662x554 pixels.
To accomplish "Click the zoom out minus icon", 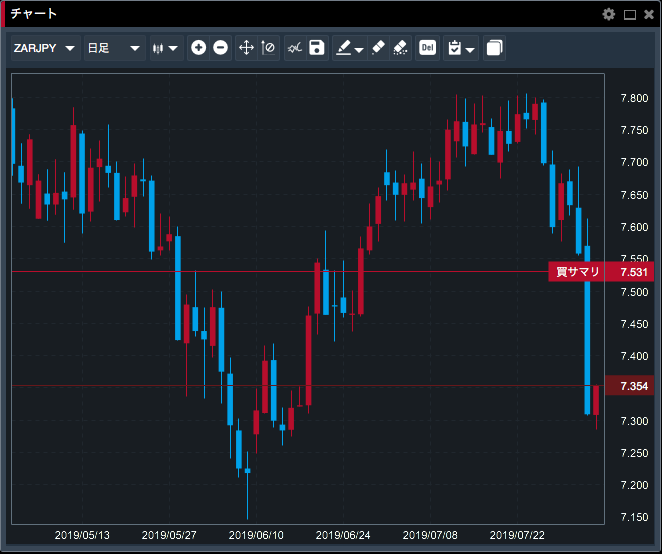I will [220, 48].
